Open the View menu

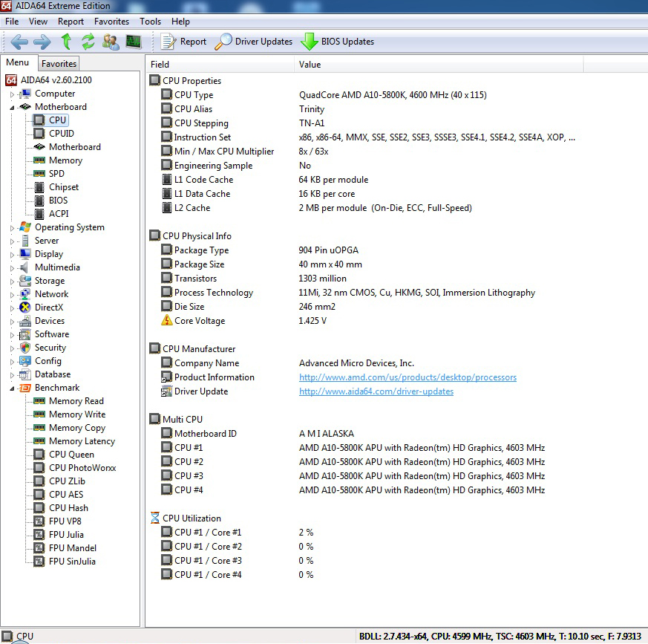point(38,22)
